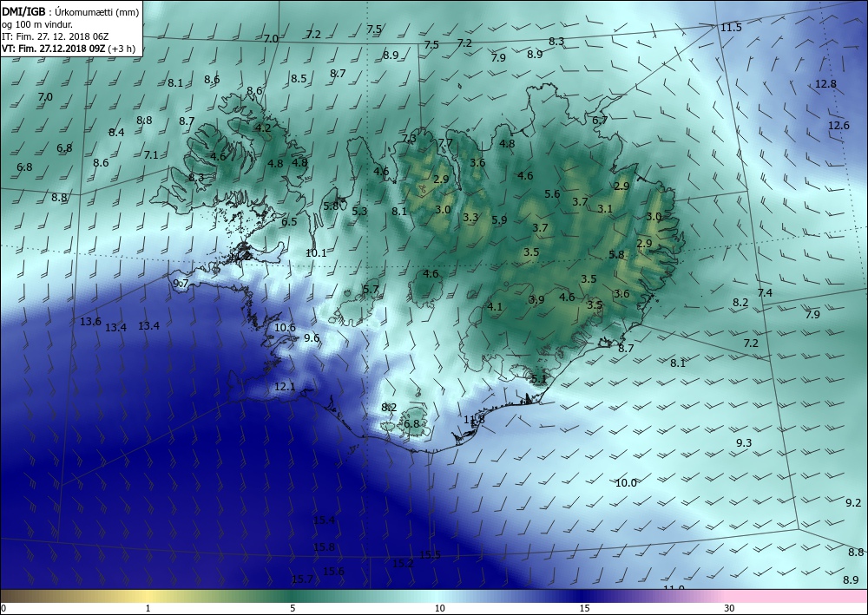Click the title "DMI/IGB : Úrkomumætti (mm)"
This screenshot has width=868, height=615.
69,11
